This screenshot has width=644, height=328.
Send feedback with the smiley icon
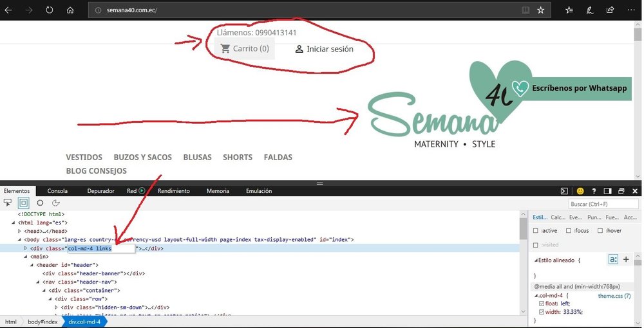click(580, 191)
